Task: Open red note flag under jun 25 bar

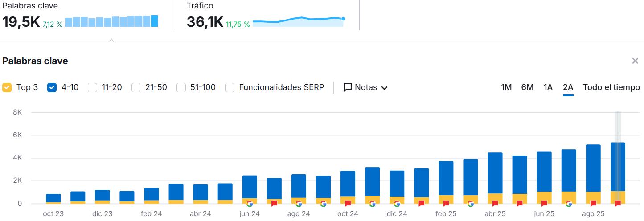Action: point(544,204)
